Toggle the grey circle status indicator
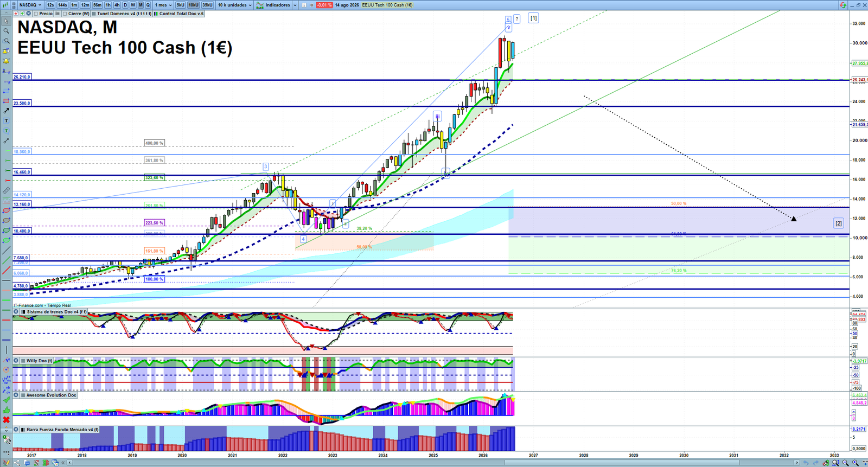The width and height of the screenshot is (868, 467). pos(312,5)
